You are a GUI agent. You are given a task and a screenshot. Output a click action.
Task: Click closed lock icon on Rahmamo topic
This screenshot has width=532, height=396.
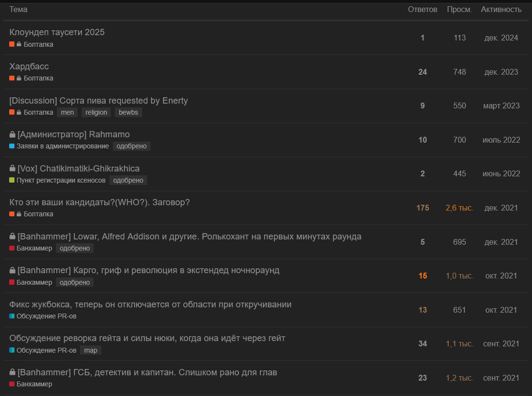pos(12,134)
